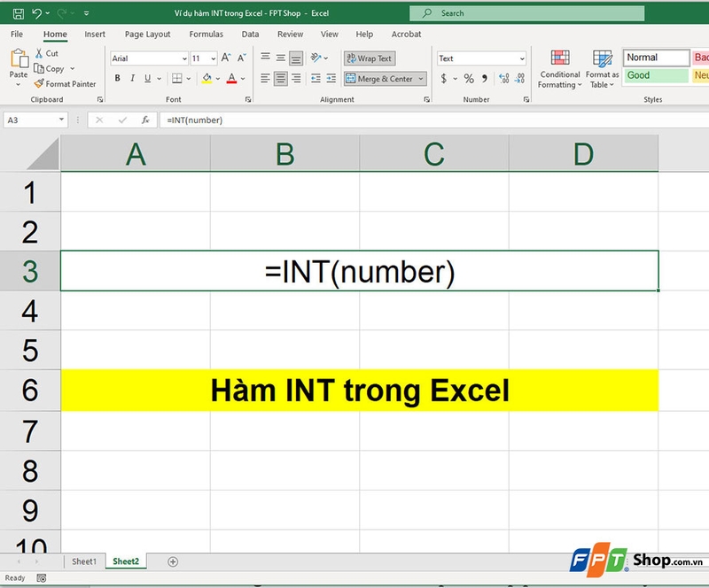
Task: Click the Increase Decimal icon
Action: click(x=502, y=79)
